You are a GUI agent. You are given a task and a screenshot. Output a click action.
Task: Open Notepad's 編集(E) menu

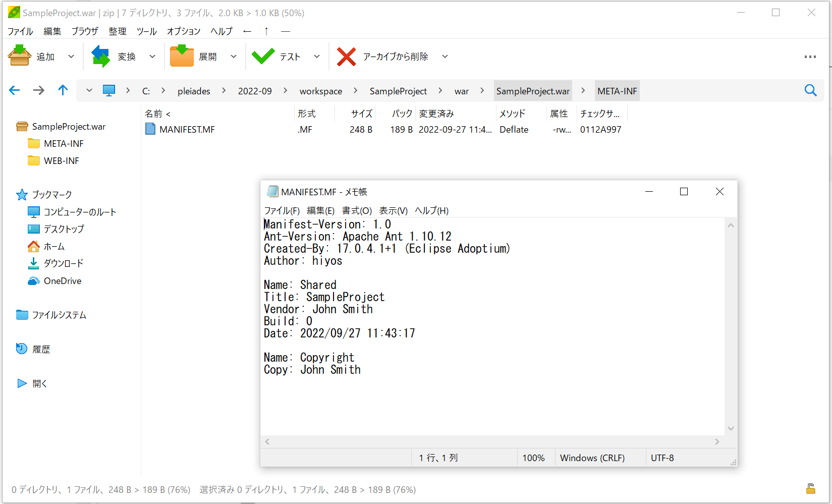tap(320, 210)
